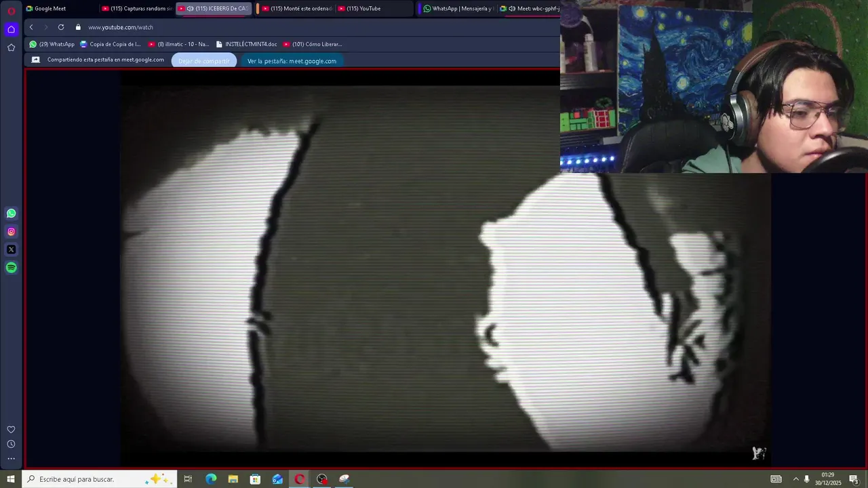The height and width of the screenshot is (488, 868).
Task: Click the browser forward arrow
Action: tap(46, 27)
